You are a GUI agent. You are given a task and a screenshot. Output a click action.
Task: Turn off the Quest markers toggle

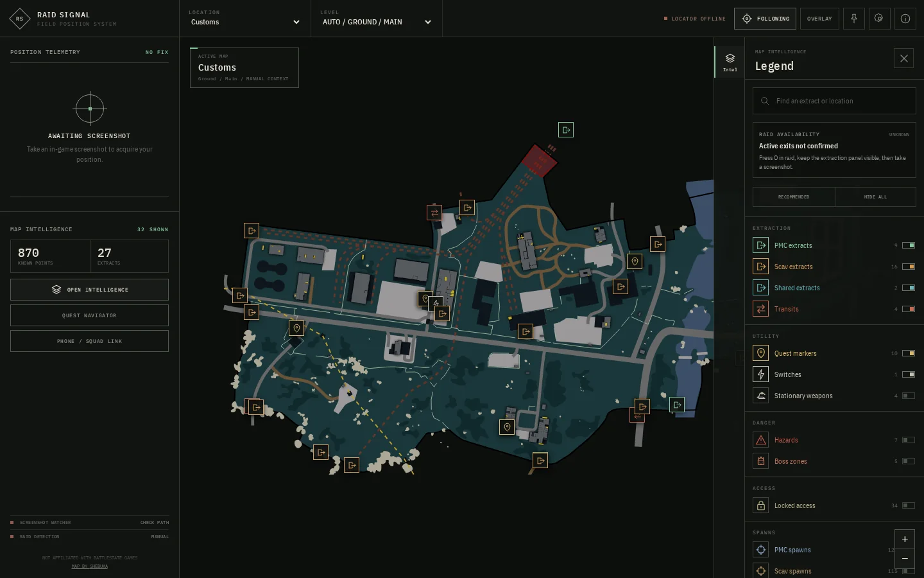click(909, 353)
